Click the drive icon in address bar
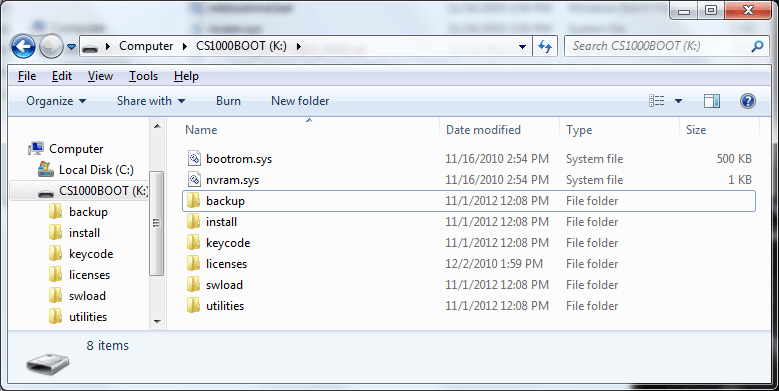 tap(89, 47)
